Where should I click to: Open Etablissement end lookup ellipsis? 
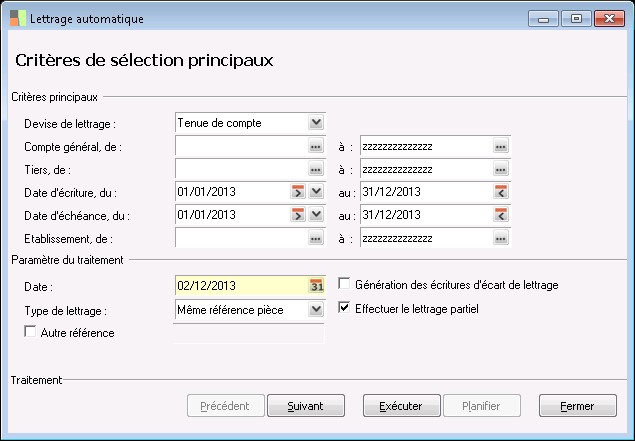point(501,238)
